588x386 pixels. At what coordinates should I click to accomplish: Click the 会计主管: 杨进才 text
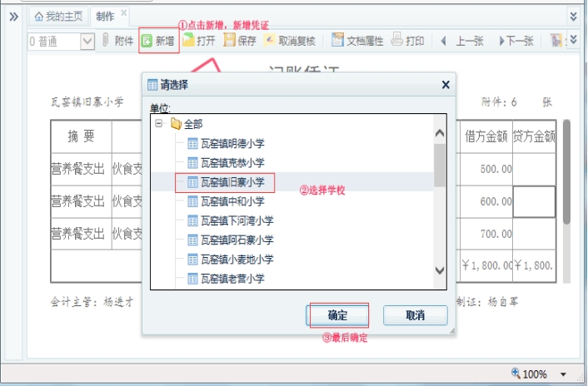tap(92, 302)
